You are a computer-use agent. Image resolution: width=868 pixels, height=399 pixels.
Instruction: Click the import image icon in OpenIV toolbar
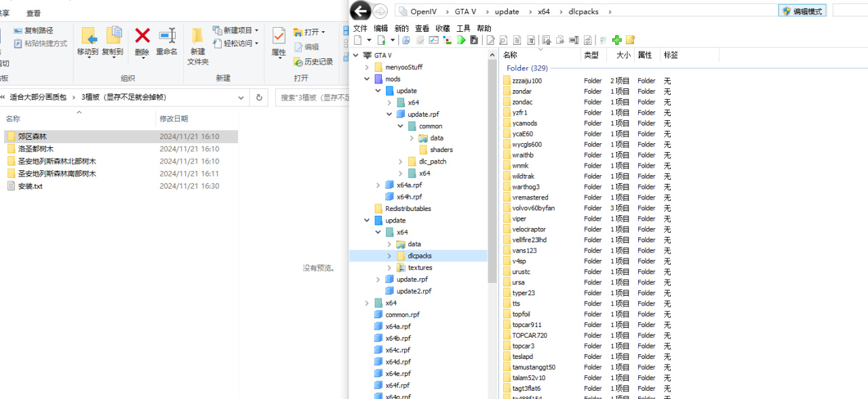(x=546, y=40)
